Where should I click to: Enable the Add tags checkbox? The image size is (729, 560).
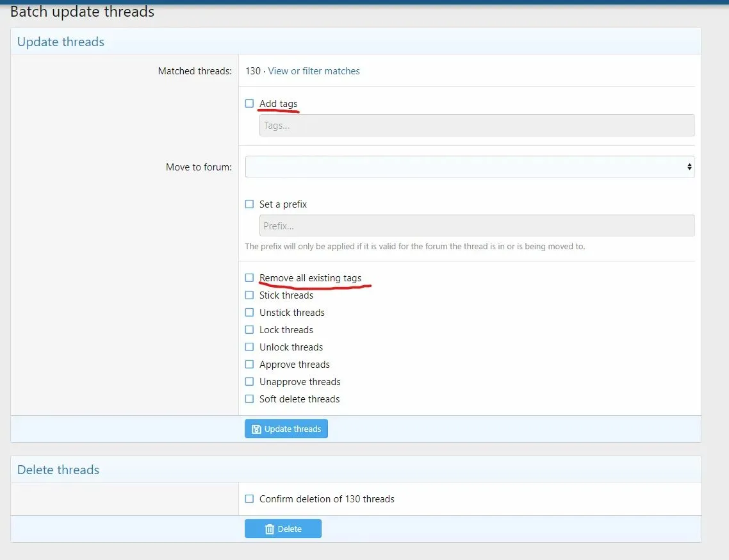click(x=249, y=104)
